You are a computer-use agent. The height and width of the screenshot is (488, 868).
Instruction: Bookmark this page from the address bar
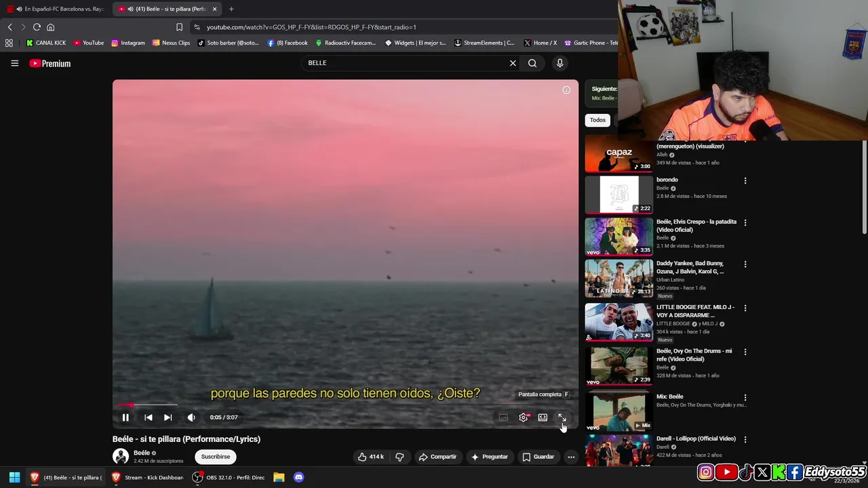pyautogui.click(x=179, y=27)
